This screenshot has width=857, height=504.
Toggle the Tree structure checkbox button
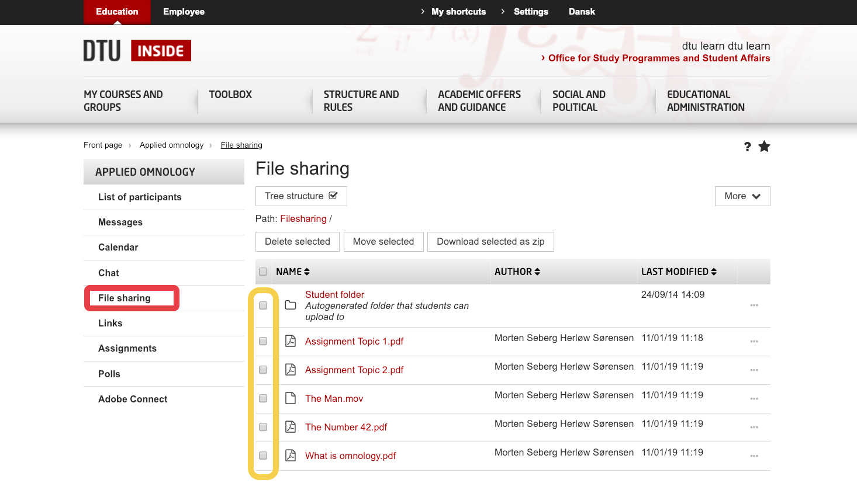301,196
